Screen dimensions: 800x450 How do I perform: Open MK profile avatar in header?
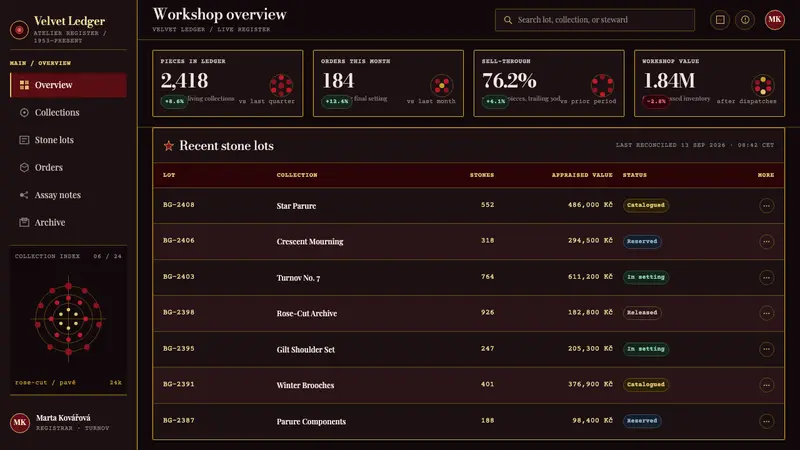pyautogui.click(x=774, y=20)
